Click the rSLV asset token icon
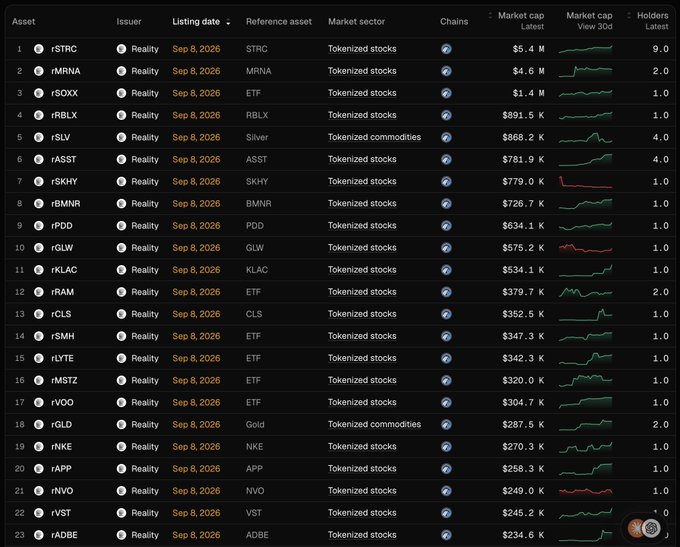The width and height of the screenshot is (680, 547). [x=39, y=138]
